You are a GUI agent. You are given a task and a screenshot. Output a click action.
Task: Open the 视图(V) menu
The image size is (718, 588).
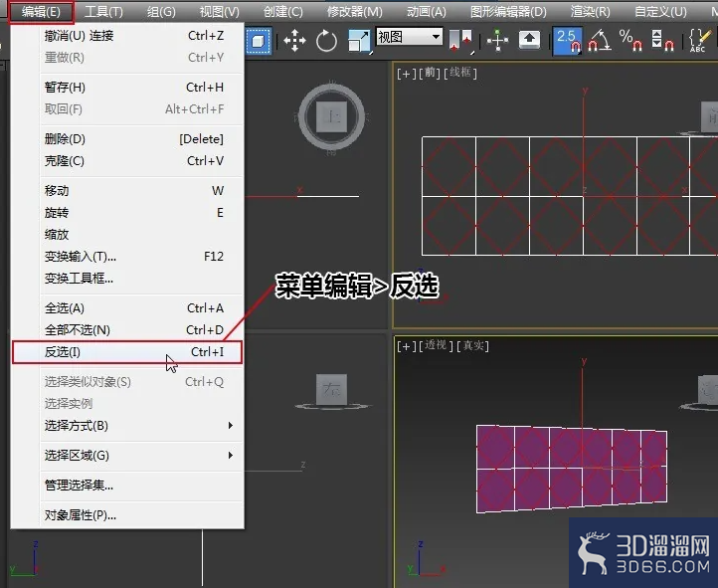pyautogui.click(x=219, y=12)
